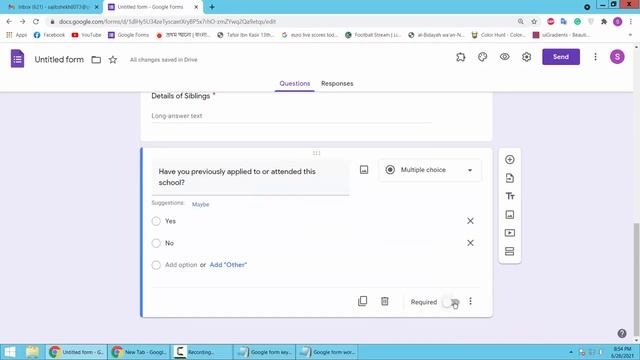Select the No radio option
This screenshot has width=640, height=360.
point(156,243)
